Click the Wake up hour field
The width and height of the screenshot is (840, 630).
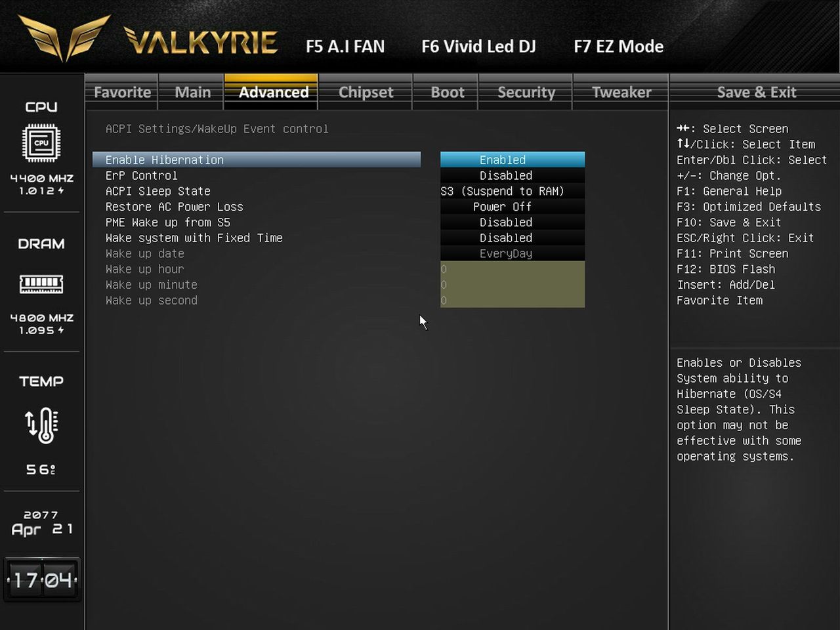513,269
